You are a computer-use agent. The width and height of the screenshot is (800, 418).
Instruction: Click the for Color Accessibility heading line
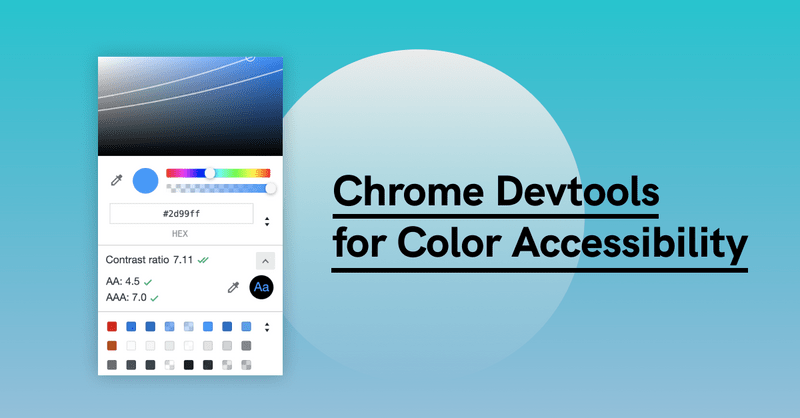(x=540, y=244)
